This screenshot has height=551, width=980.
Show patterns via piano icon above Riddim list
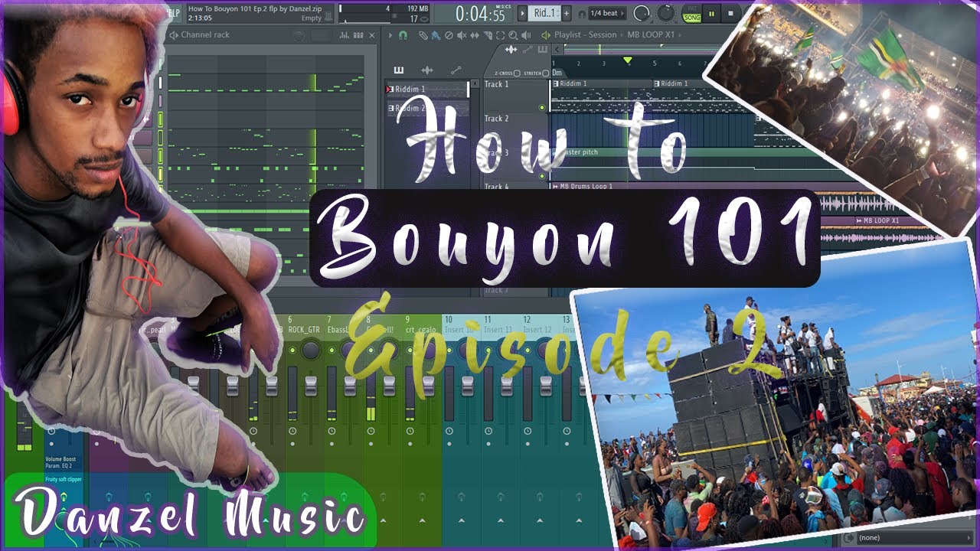click(x=399, y=70)
